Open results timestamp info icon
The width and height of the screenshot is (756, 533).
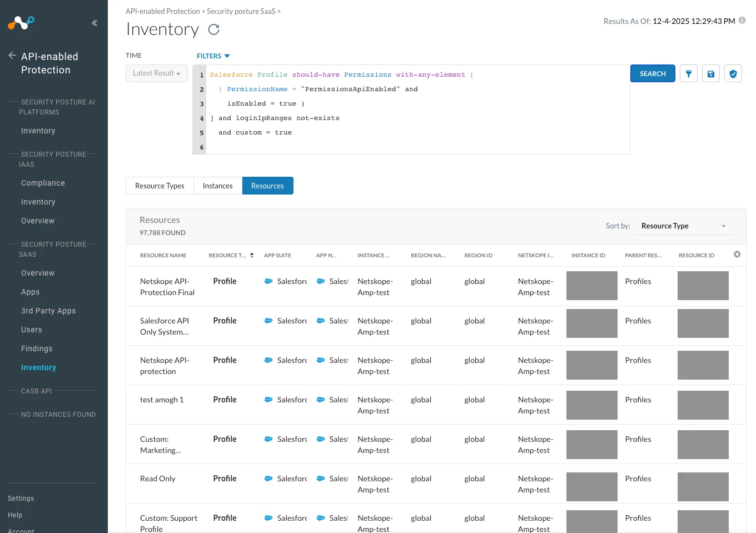coord(742,21)
